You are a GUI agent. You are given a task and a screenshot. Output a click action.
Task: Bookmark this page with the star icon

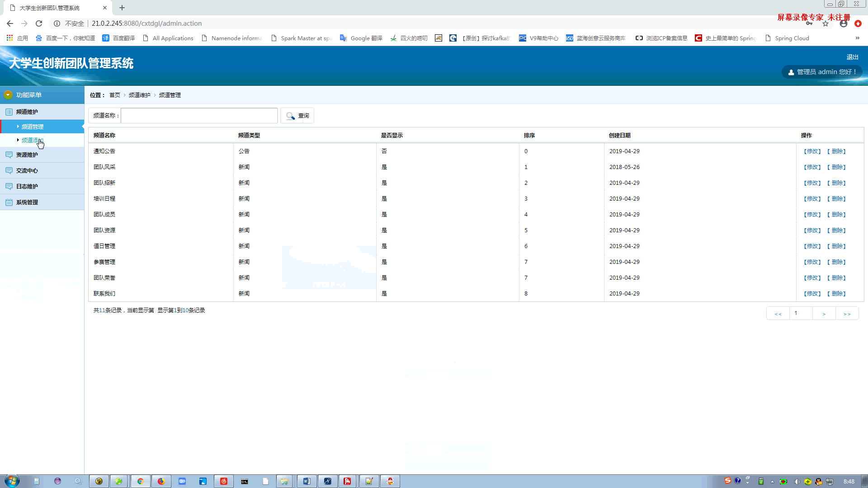[x=826, y=23]
